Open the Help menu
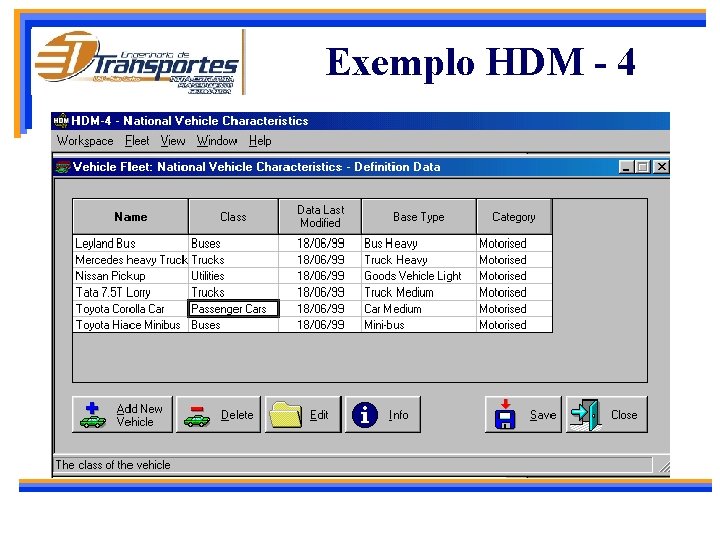Screen dimensions: 720x540 click(260, 141)
